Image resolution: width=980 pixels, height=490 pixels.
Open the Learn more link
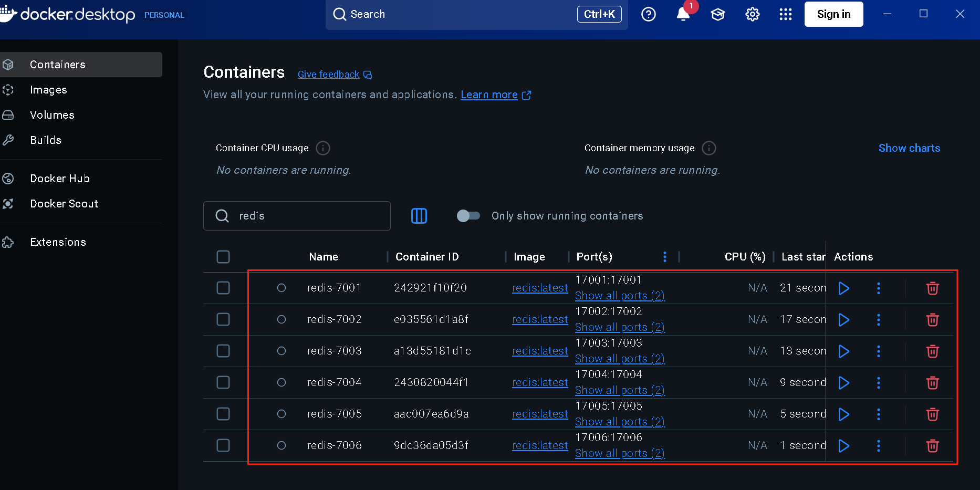coord(496,95)
